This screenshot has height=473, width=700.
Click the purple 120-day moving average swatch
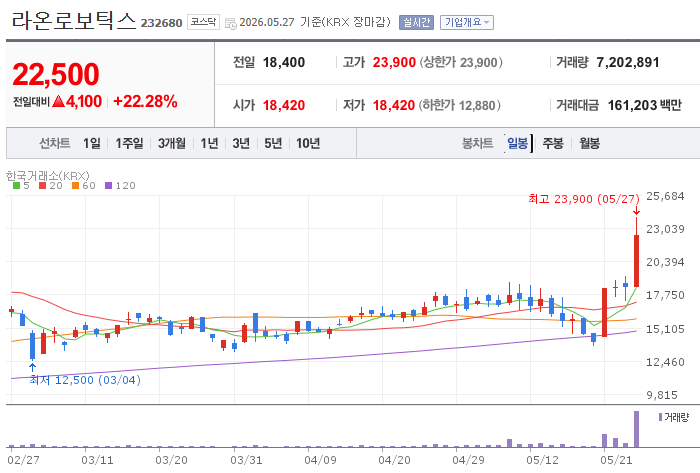[x=108, y=186]
